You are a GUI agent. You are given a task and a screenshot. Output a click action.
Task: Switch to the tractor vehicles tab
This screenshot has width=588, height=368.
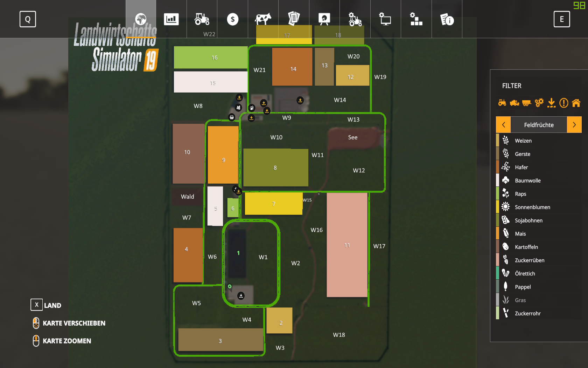[202, 19]
